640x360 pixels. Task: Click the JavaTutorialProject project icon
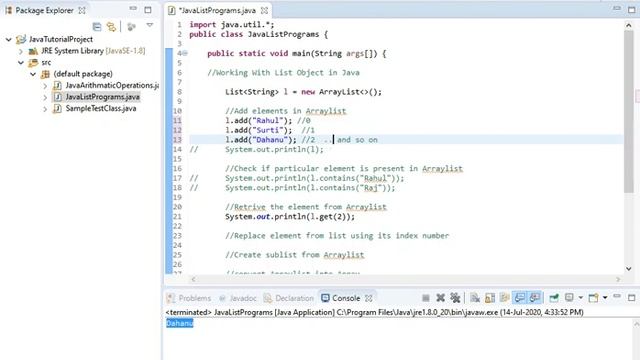[x=21, y=40]
